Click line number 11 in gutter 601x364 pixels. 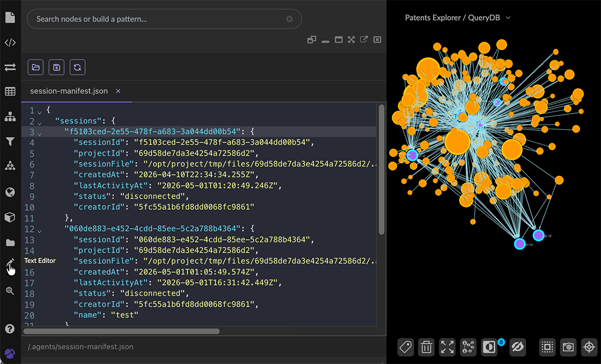click(x=29, y=218)
